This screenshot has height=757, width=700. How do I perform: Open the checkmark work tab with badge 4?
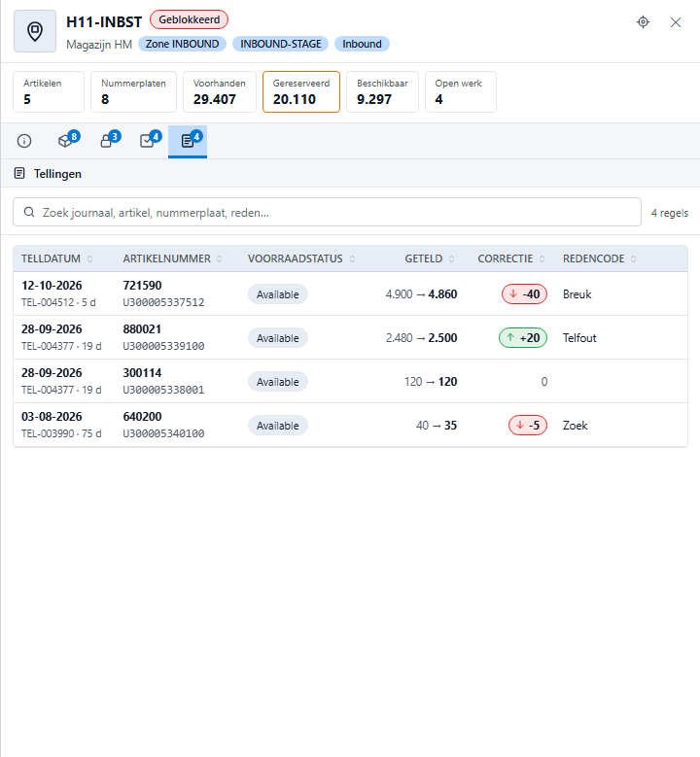(x=149, y=141)
